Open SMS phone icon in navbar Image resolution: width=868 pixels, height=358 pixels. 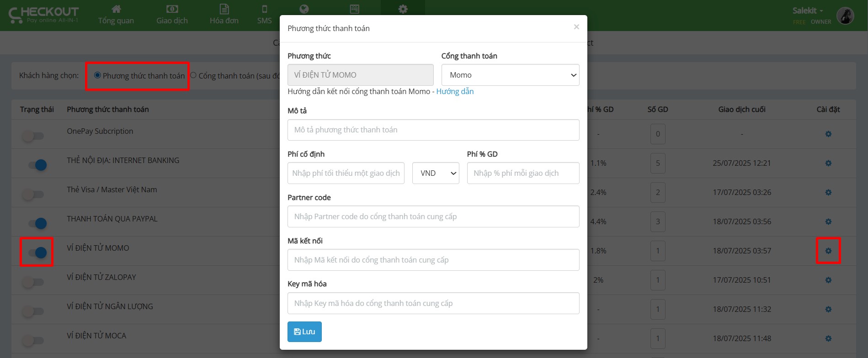[264, 9]
